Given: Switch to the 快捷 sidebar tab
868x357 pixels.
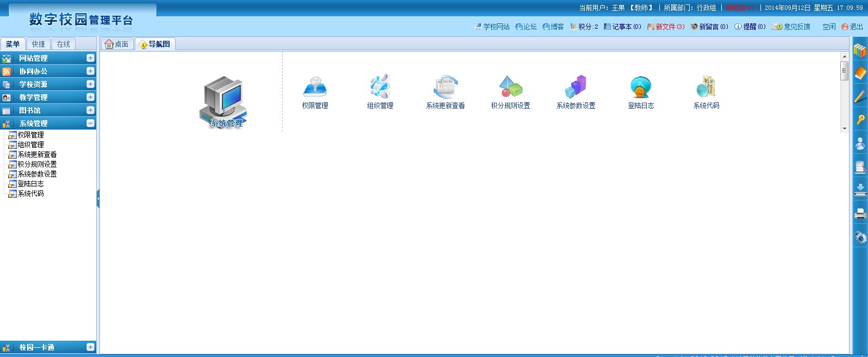Looking at the screenshot, I should pos(39,45).
